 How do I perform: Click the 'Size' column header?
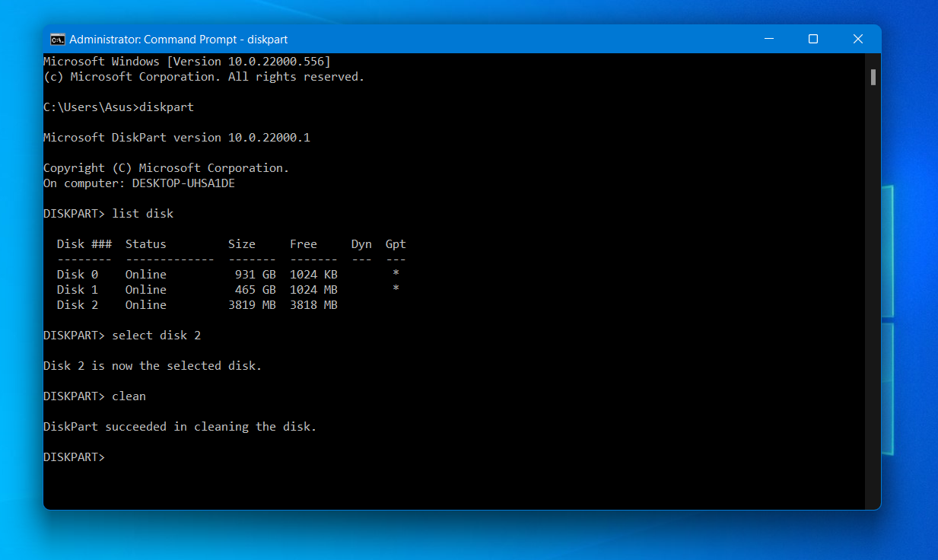pos(242,244)
